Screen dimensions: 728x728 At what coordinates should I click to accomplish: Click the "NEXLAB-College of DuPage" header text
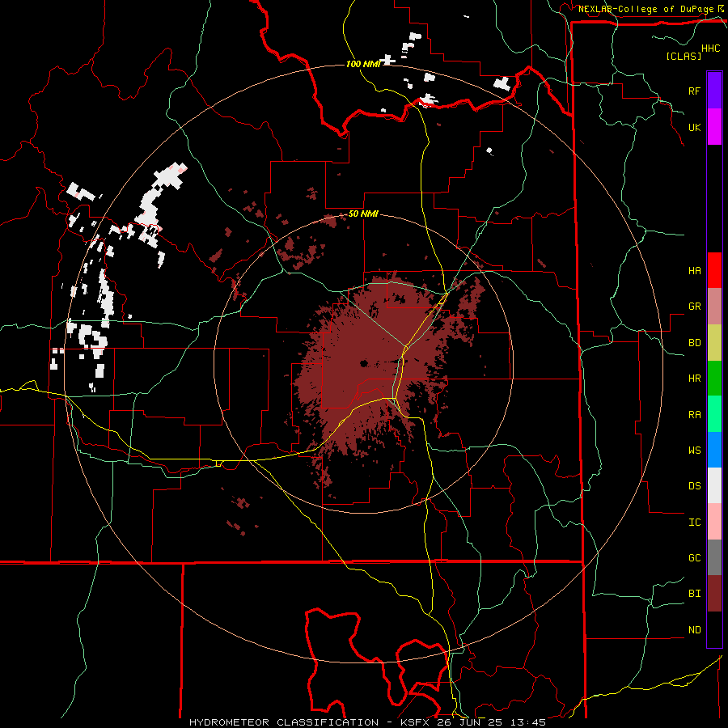point(645,9)
